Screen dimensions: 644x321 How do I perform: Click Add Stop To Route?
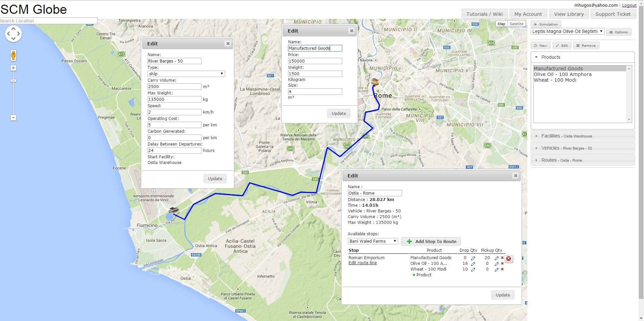(x=431, y=241)
